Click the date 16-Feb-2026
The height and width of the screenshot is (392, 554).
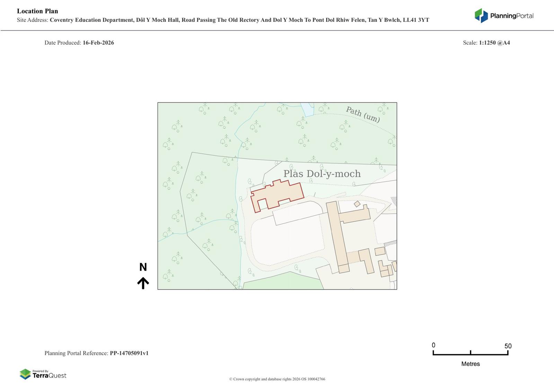point(98,43)
